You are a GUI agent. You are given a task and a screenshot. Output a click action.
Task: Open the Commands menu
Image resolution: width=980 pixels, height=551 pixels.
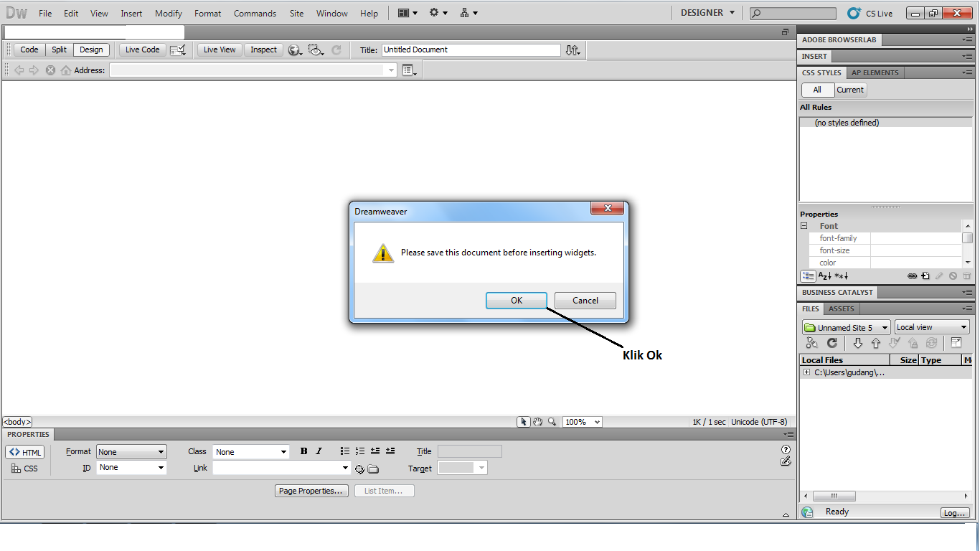[x=255, y=13]
